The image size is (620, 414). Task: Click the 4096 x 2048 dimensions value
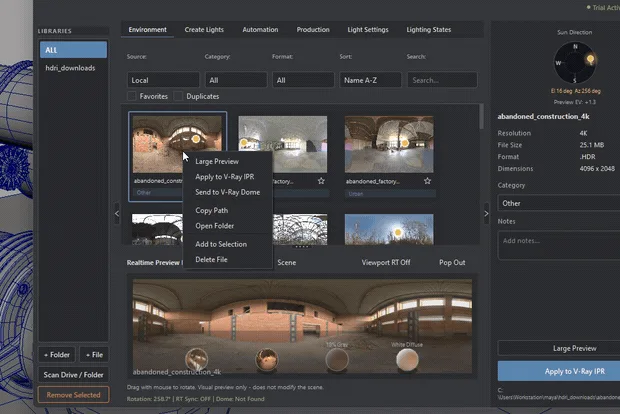click(597, 168)
